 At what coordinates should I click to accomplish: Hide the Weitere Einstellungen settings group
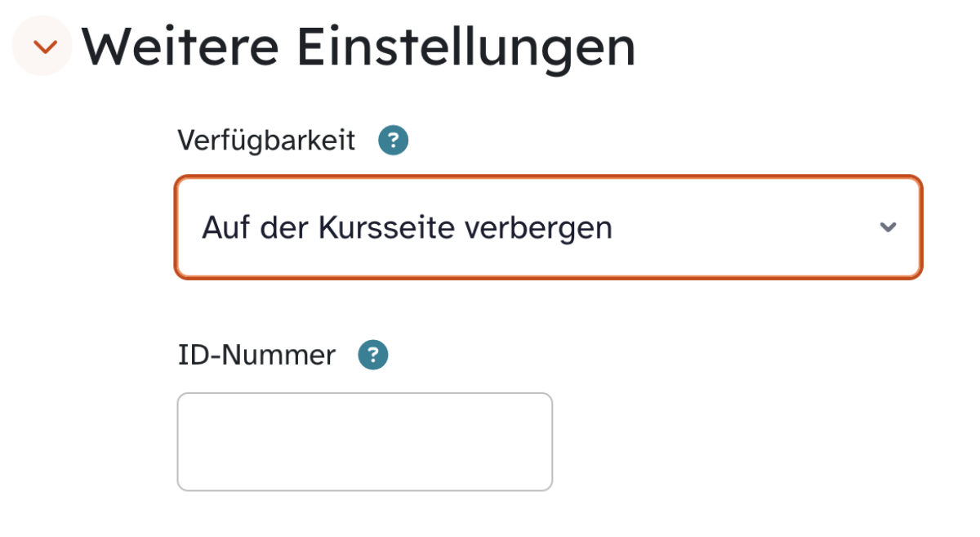pyautogui.click(x=45, y=47)
